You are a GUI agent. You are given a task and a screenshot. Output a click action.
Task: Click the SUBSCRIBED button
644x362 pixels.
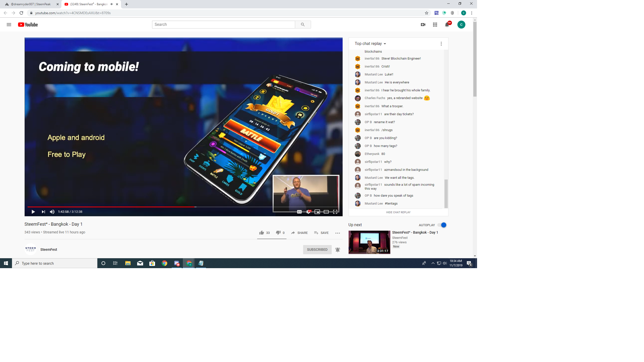[317, 249]
